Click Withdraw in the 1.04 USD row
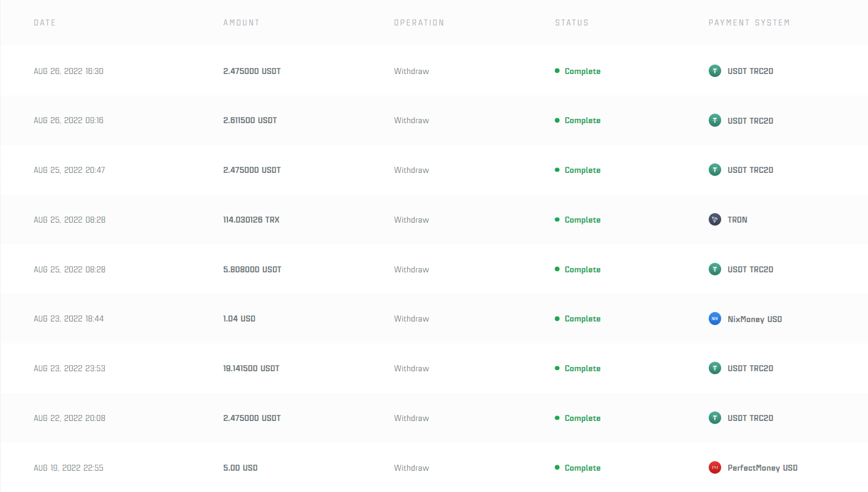This screenshot has width=868, height=492. click(x=412, y=319)
